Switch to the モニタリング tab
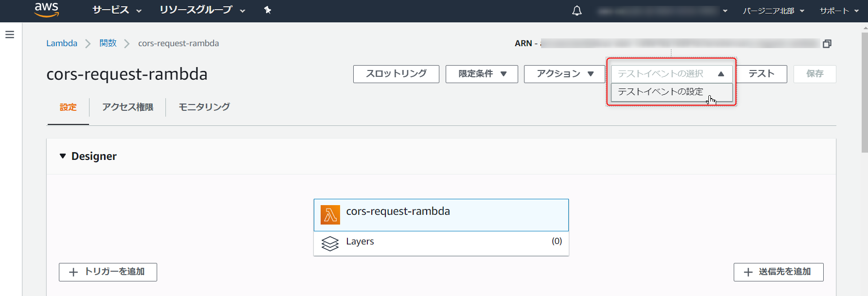Image resolution: width=868 pixels, height=296 pixels. pos(204,107)
